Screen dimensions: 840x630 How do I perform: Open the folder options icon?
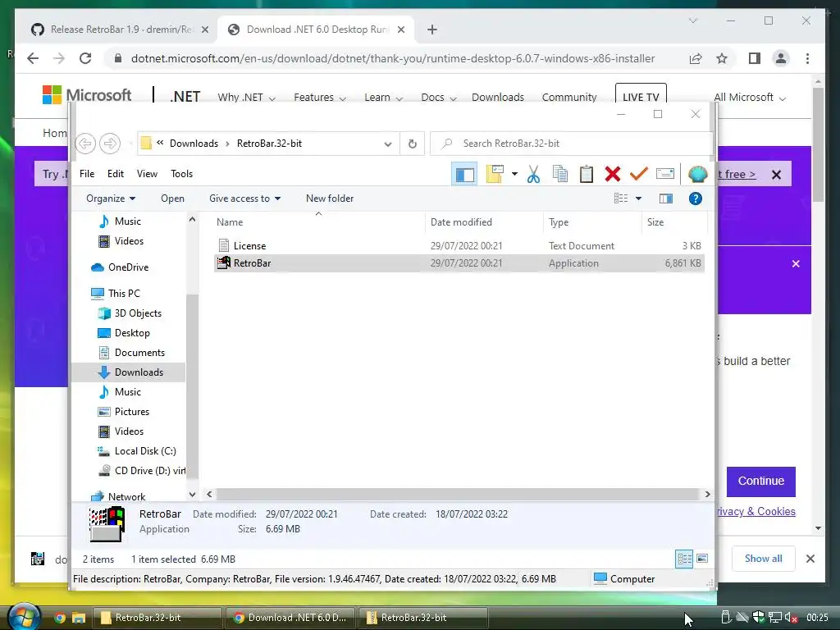pyautogui.click(x=495, y=174)
